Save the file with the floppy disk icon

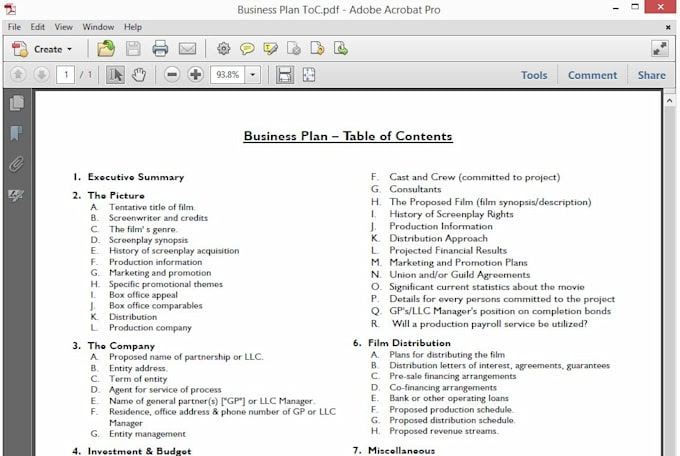point(133,49)
